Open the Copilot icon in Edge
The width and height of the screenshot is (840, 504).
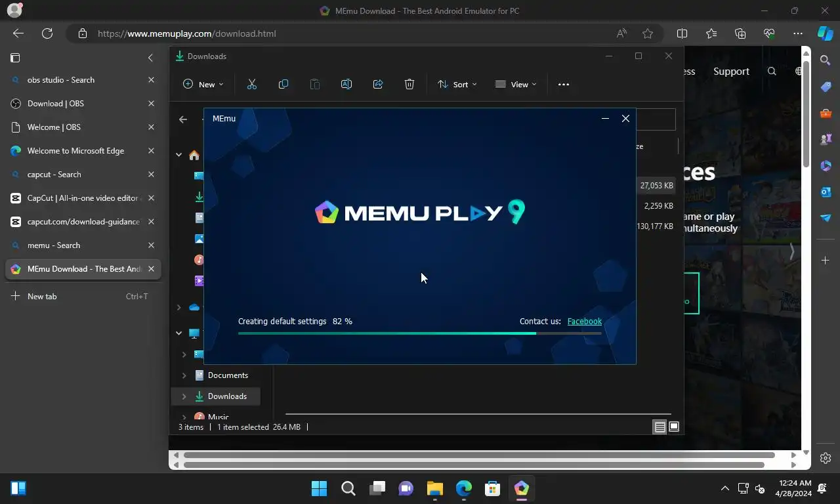click(826, 33)
